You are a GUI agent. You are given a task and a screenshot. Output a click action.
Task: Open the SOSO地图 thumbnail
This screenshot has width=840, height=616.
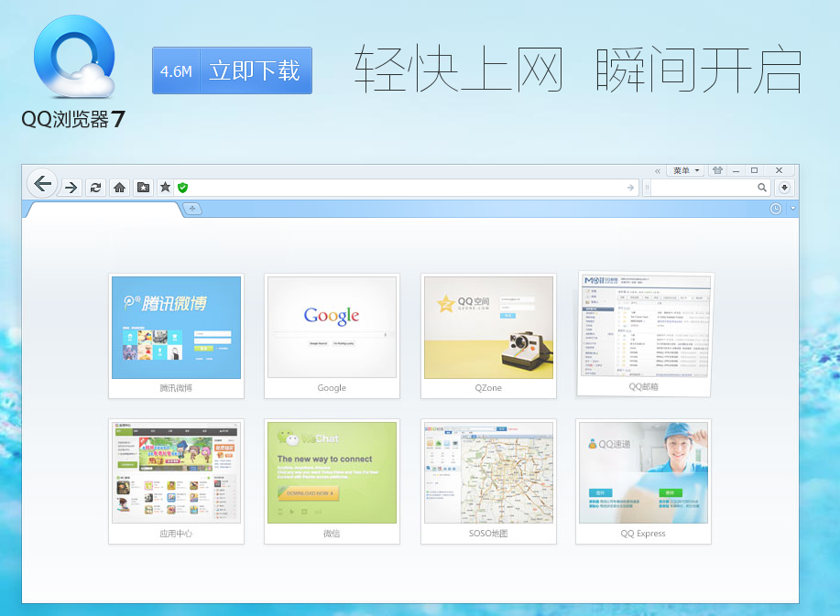coord(488,481)
